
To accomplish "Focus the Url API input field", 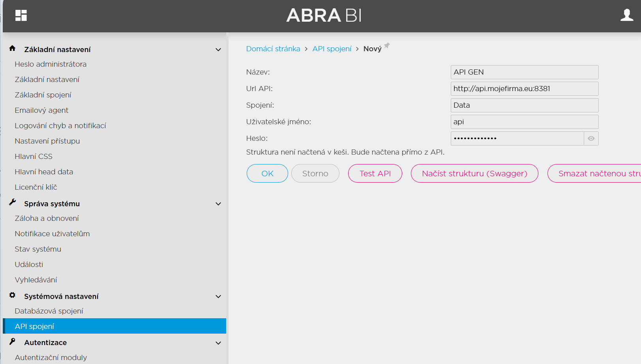I will 524,89.
